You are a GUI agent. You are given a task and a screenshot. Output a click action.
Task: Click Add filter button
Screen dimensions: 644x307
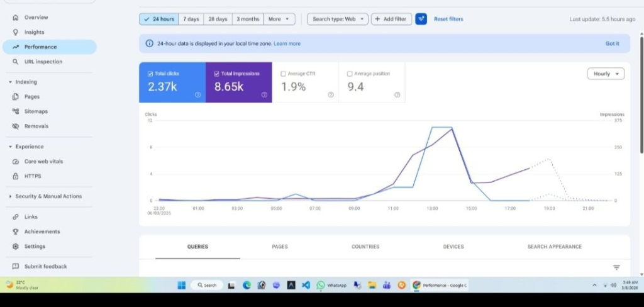point(391,19)
